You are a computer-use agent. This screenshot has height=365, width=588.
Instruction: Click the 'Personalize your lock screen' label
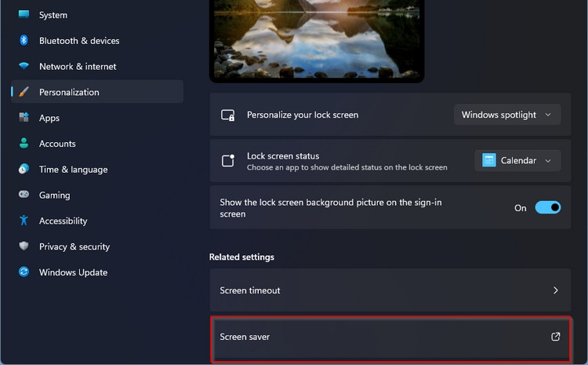coord(303,115)
